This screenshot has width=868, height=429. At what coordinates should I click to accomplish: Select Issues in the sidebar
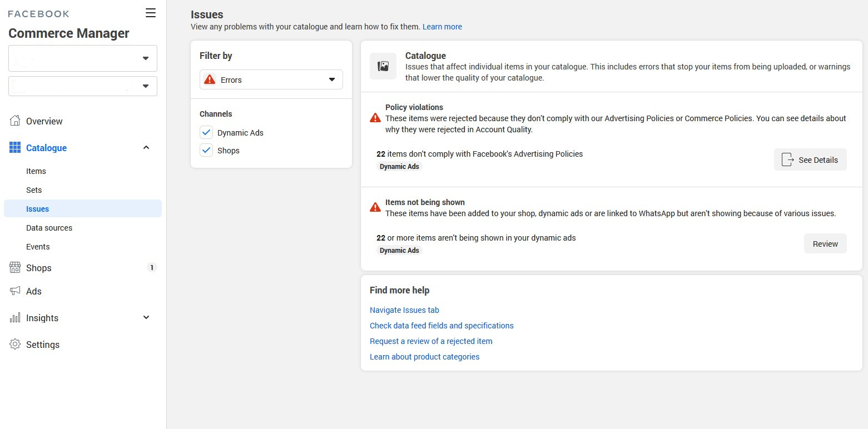(x=83, y=208)
